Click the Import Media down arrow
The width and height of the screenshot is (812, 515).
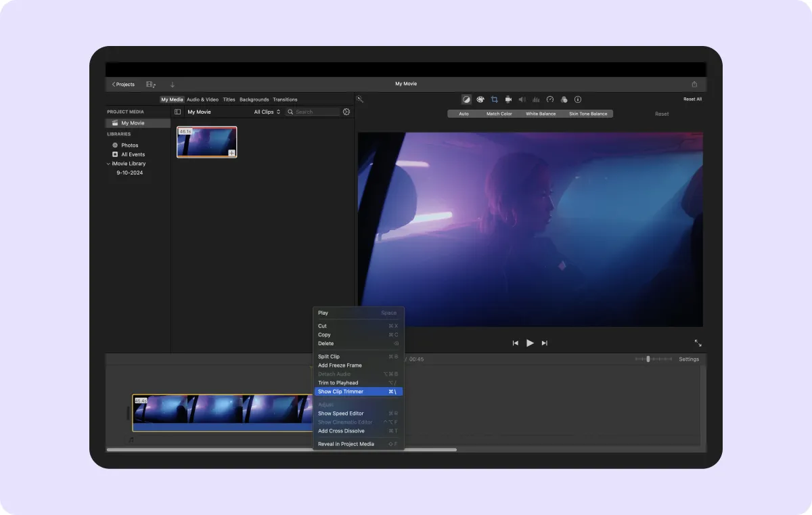click(172, 85)
